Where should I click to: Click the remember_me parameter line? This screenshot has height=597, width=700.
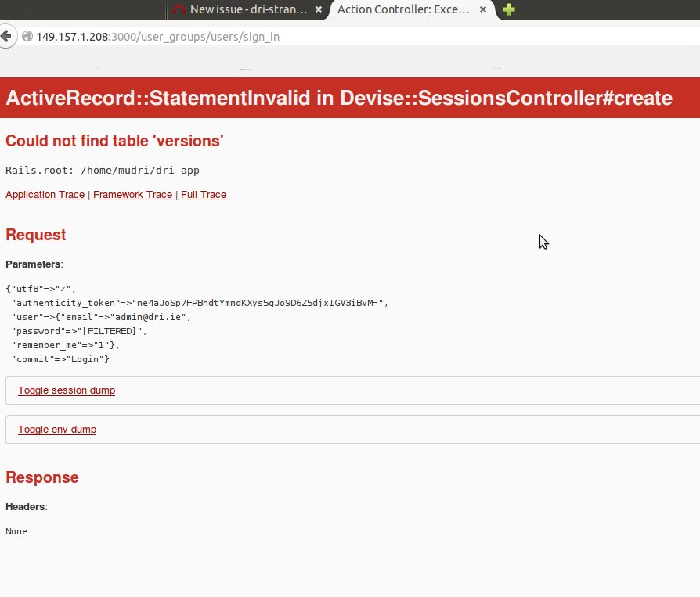click(65, 345)
